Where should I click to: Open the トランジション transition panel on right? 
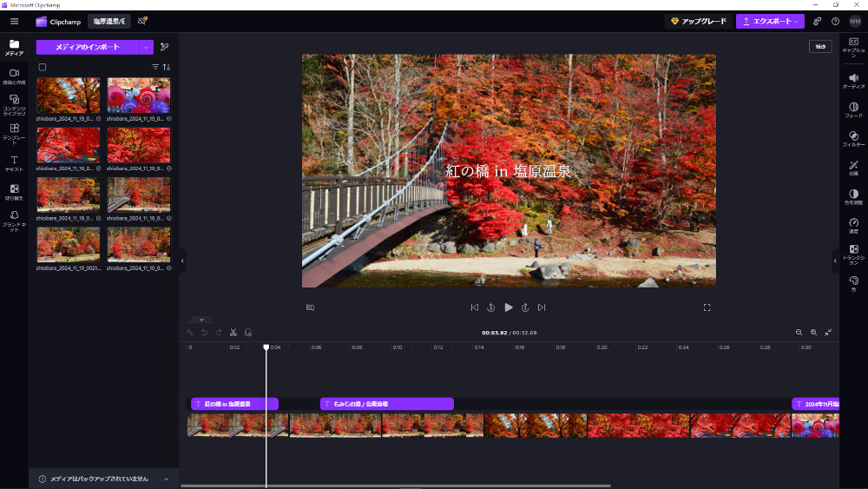point(853,254)
